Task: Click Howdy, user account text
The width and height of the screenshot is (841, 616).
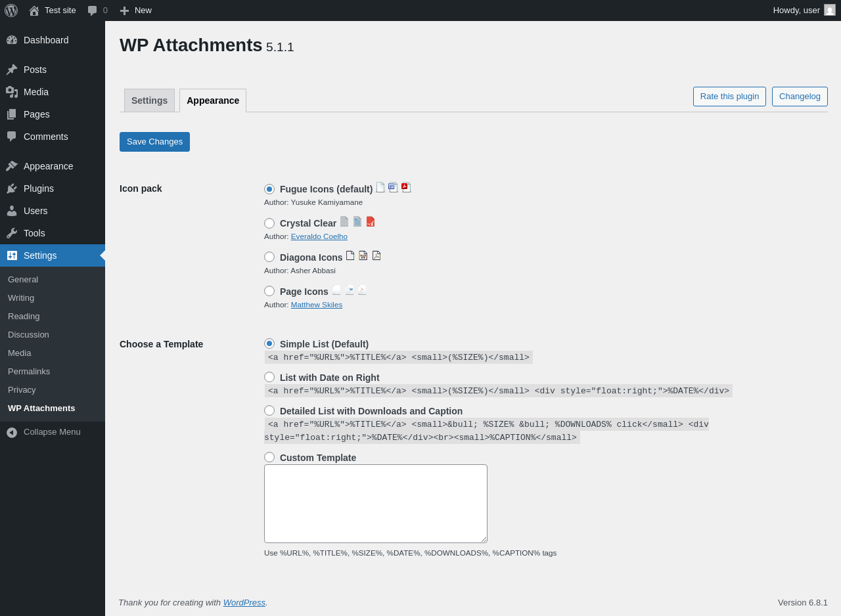Action: pyautogui.click(x=796, y=10)
